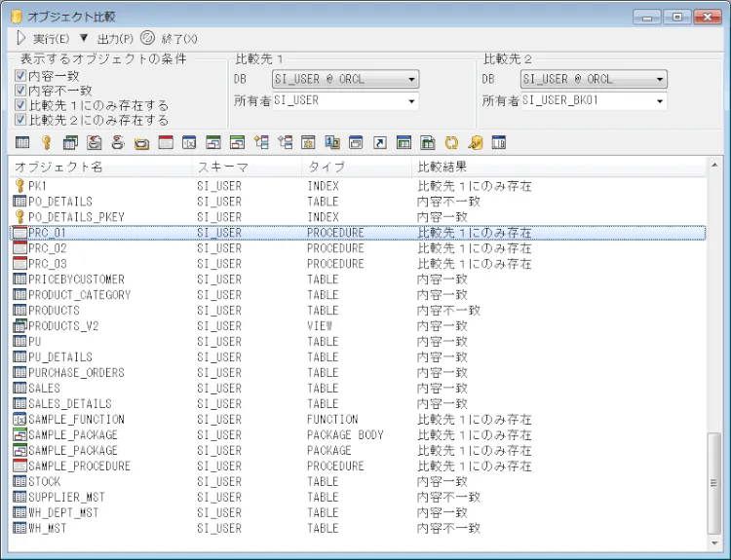Click the FUNCTION type cell
Viewport: 731px width, 560px height.
click(332, 420)
